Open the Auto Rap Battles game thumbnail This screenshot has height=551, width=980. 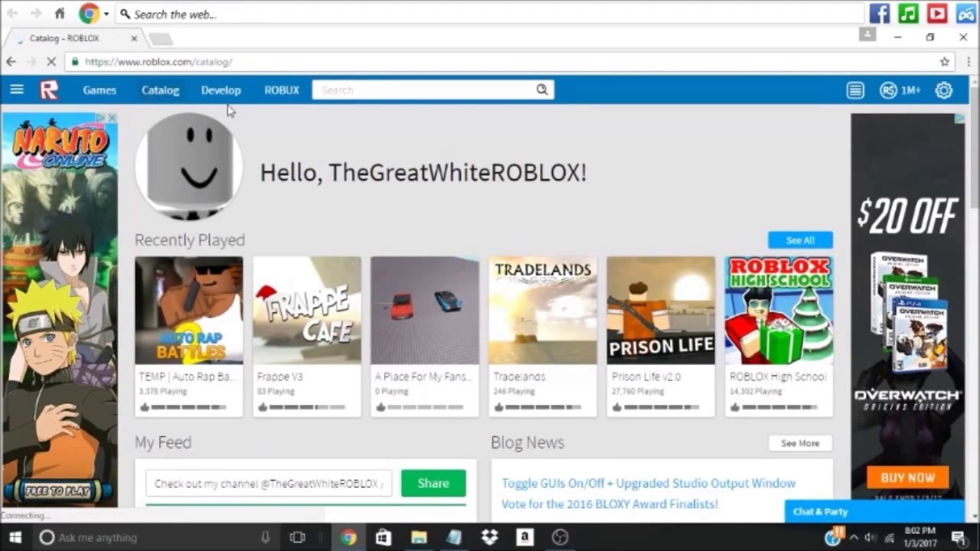point(189,311)
